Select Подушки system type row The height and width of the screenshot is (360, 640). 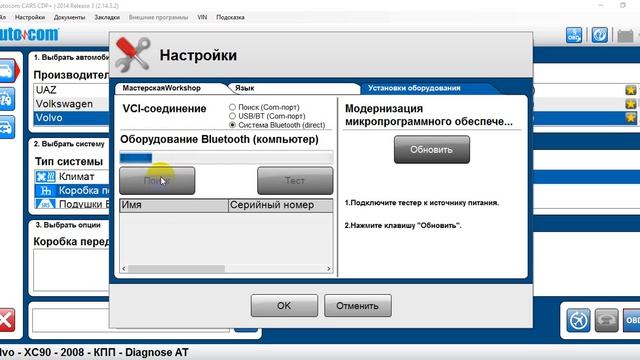72,204
